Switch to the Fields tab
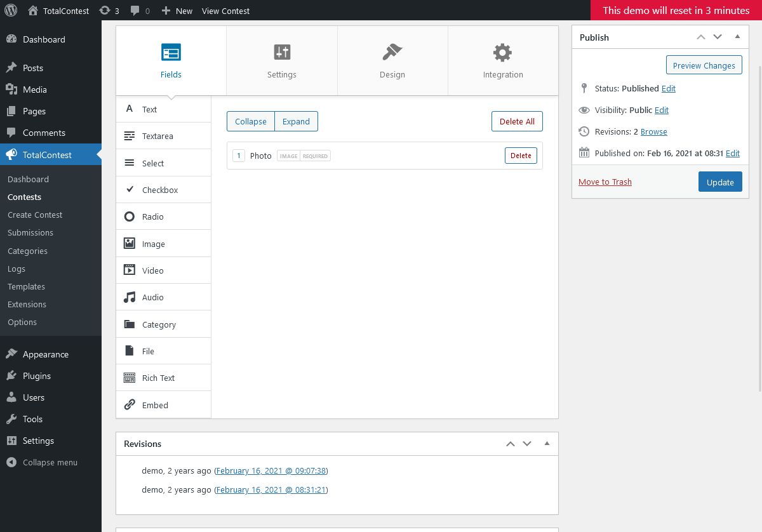This screenshot has width=762, height=532. [x=171, y=61]
